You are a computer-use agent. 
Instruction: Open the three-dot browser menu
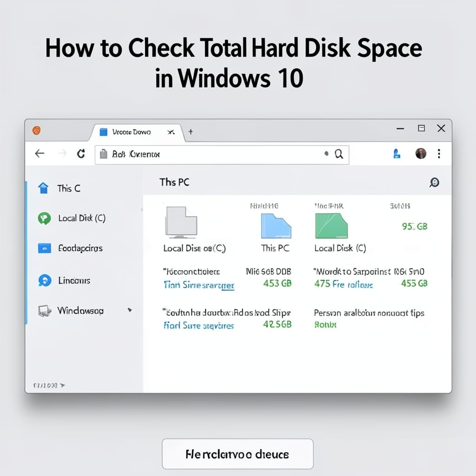click(439, 153)
